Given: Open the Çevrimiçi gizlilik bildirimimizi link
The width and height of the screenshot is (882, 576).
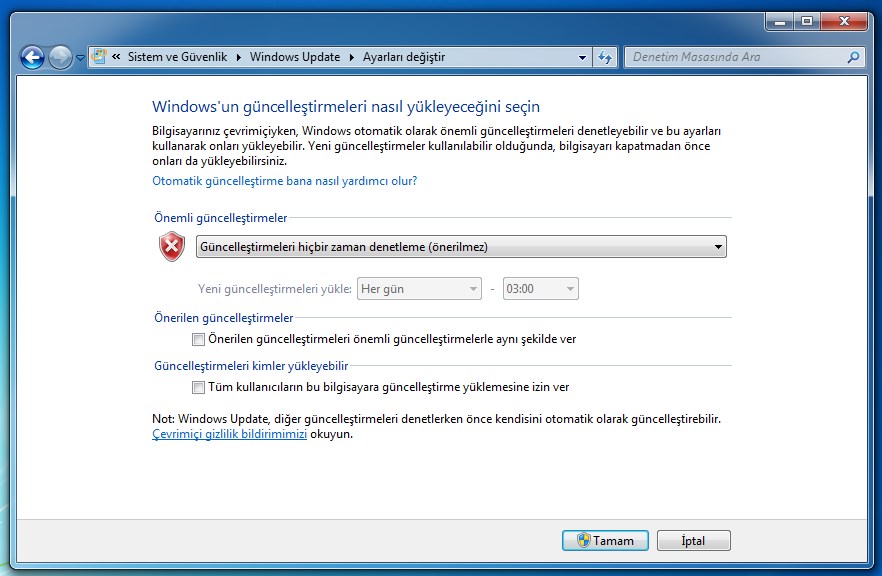Looking at the screenshot, I should click(x=229, y=435).
